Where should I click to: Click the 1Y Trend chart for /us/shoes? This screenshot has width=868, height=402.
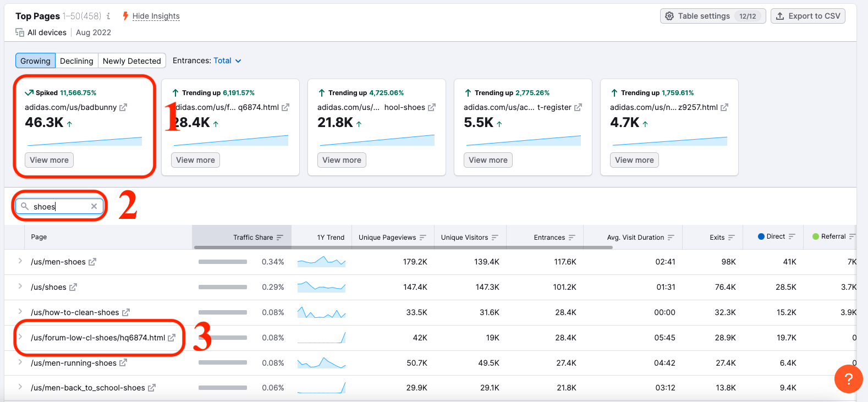pyautogui.click(x=321, y=287)
